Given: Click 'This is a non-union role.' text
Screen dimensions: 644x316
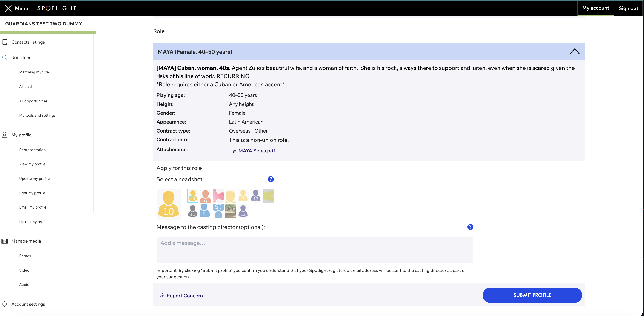Looking at the screenshot, I should [259, 140].
